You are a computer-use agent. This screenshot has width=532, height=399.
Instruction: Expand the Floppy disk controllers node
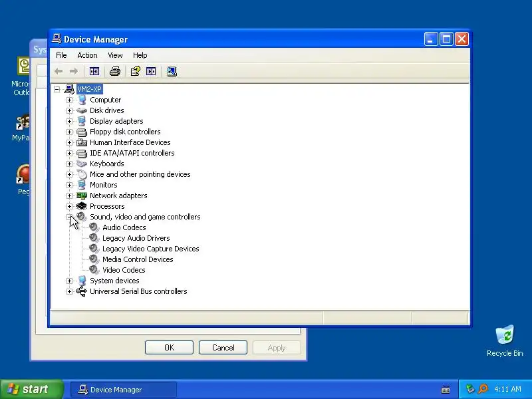pyautogui.click(x=70, y=132)
